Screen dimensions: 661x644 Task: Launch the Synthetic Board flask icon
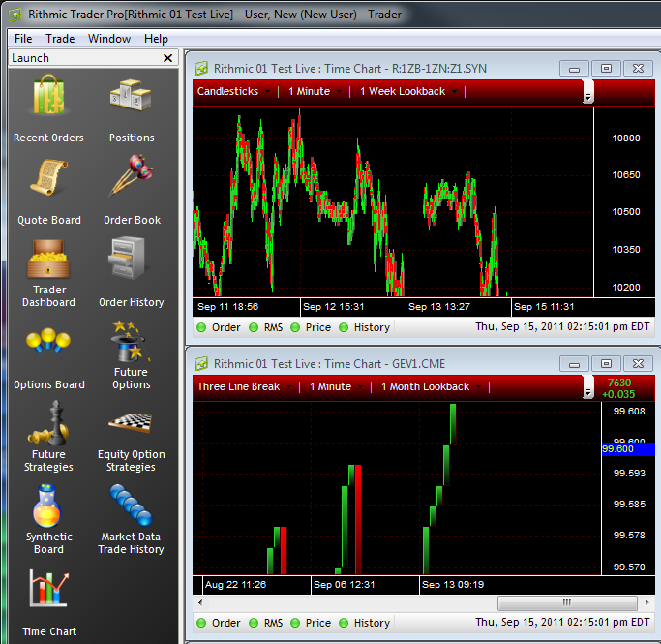pos(47,506)
